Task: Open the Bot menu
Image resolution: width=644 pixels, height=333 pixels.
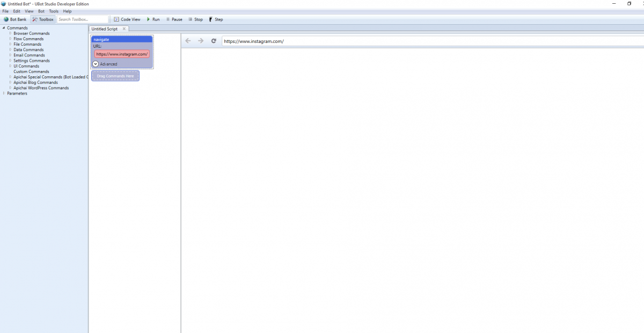Action: click(41, 11)
